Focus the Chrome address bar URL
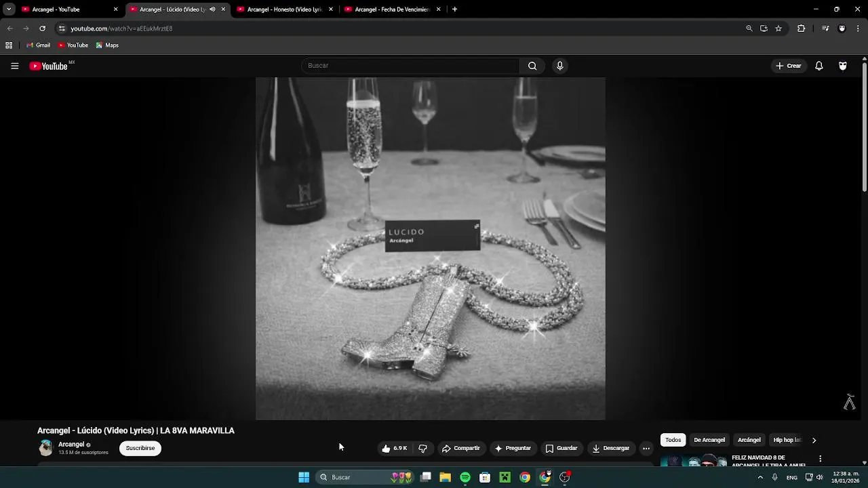Screen dimensions: 868x488 click(121, 28)
